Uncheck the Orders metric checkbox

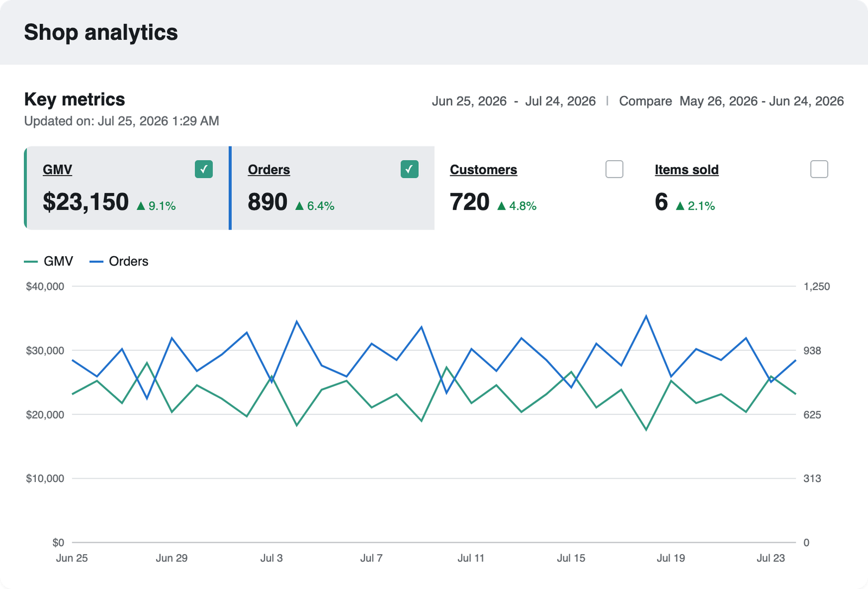point(410,169)
